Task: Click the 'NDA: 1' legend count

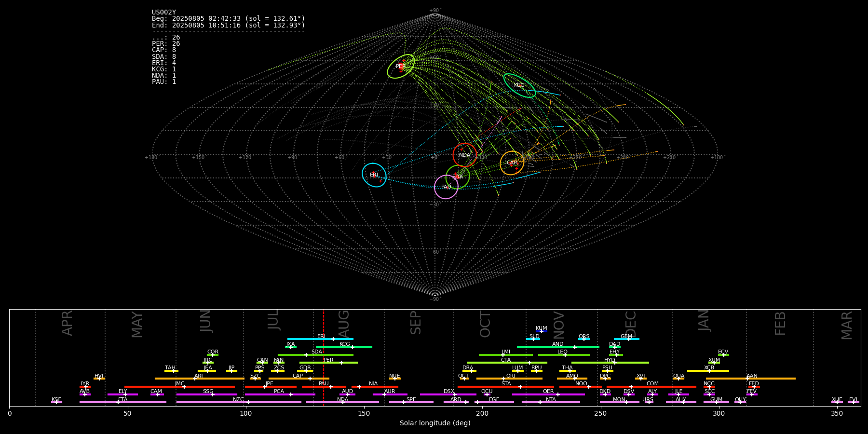Action: [164, 76]
